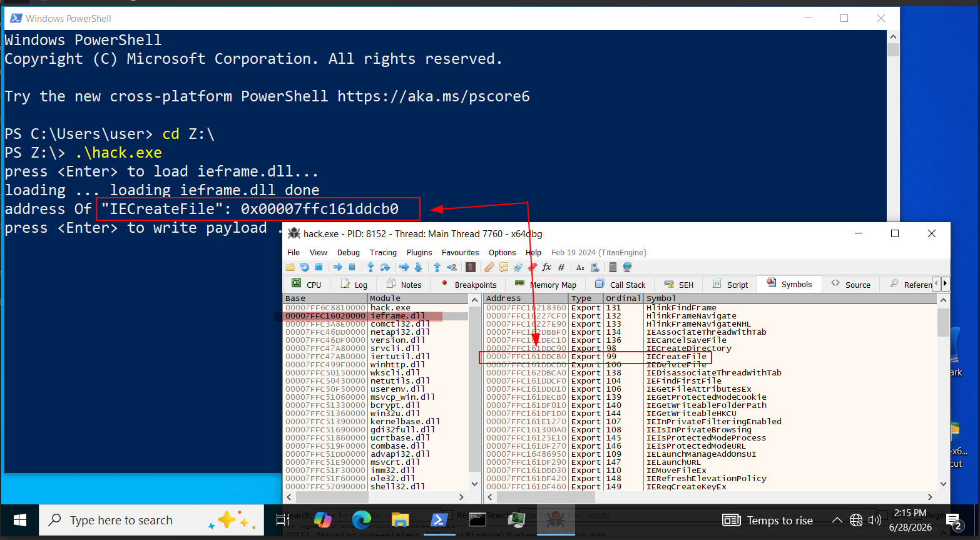
Task: Switch to the Call Stack tab
Action: point(620,284)
